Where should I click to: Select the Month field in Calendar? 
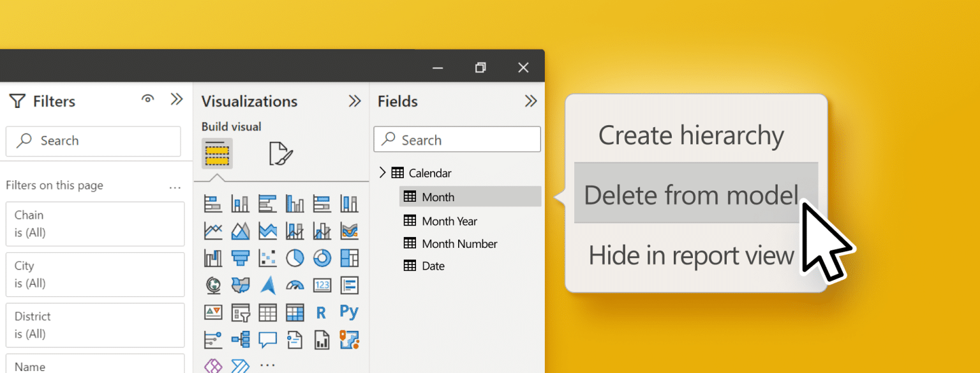pyautogui.click(x=438, y=197)
